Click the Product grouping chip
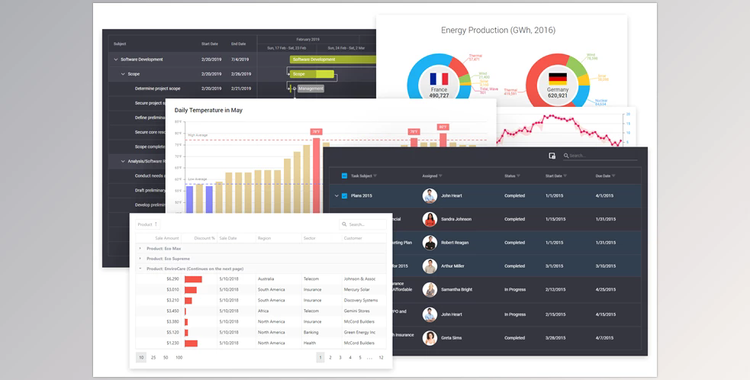The width and height of the screenshot is (750, 380). (147, 224)
